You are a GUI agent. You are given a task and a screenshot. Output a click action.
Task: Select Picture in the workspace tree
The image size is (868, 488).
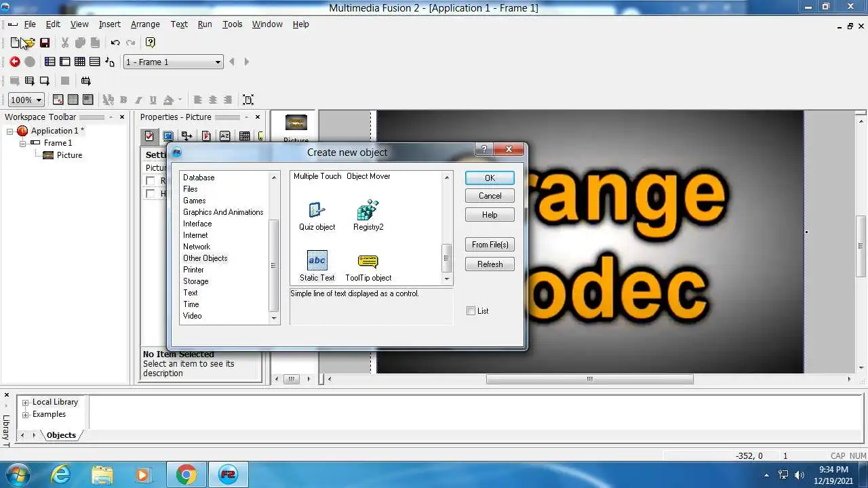tap(69, 155)
